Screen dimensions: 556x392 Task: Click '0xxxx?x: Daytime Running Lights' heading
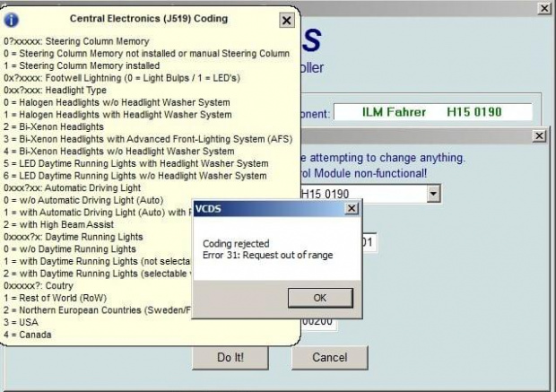(x=73, y=237)
